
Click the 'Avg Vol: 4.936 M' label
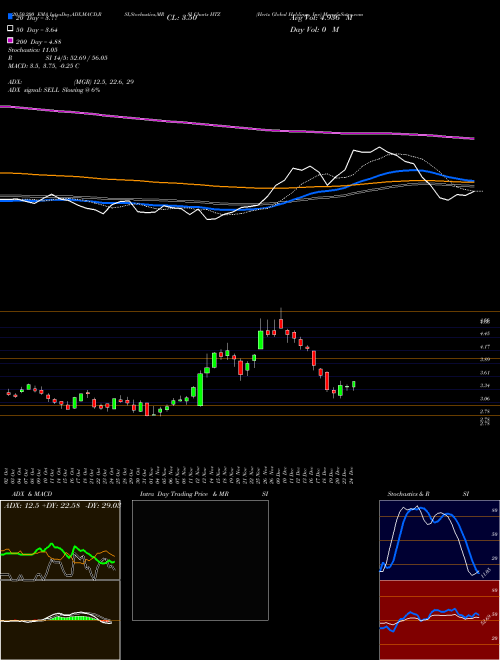321,18
